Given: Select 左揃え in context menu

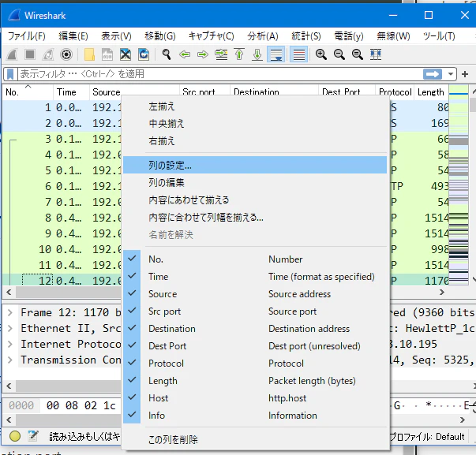Looking at the screenshot, I should pyautogui.click(x=255, y=106).
